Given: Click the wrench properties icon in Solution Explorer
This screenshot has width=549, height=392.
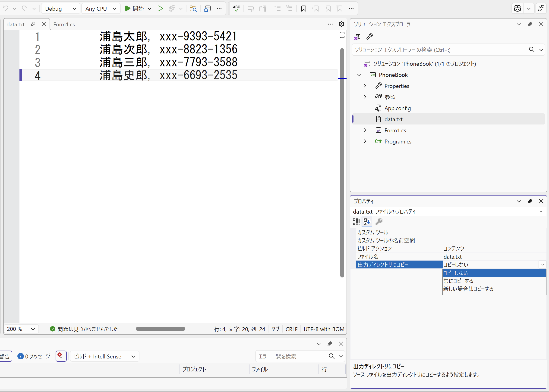Looking at the screenshot, I should tap(369, 37).
